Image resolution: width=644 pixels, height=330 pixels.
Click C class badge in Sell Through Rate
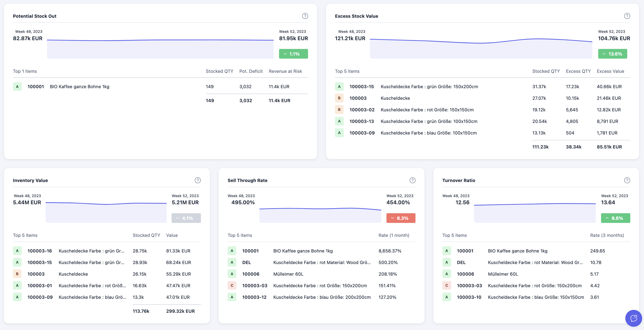232,285
